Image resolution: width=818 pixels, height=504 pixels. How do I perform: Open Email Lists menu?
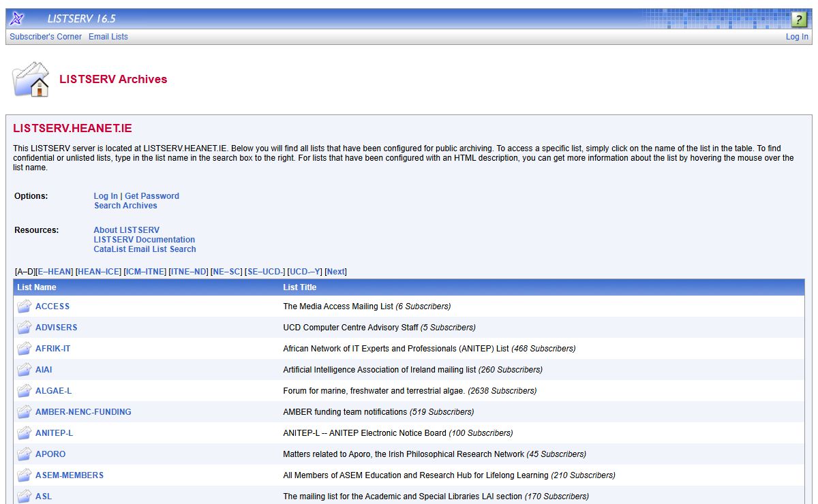(x=108, y=37)
